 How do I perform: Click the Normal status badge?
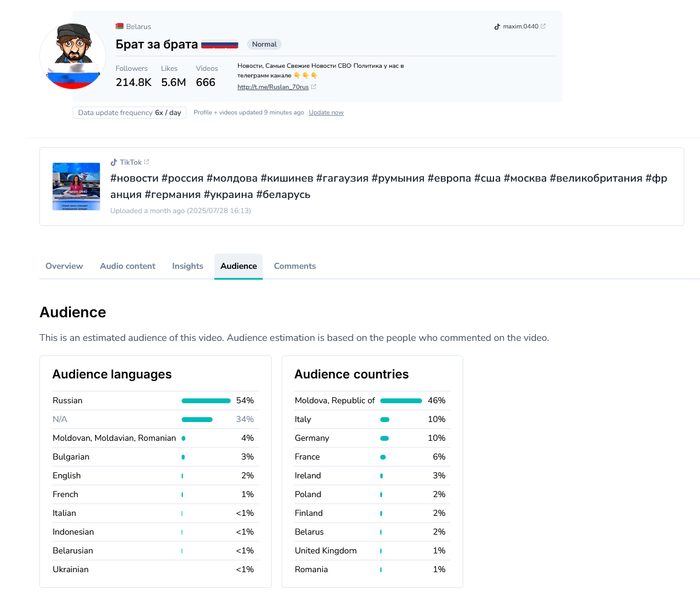[x=264, y=44]
